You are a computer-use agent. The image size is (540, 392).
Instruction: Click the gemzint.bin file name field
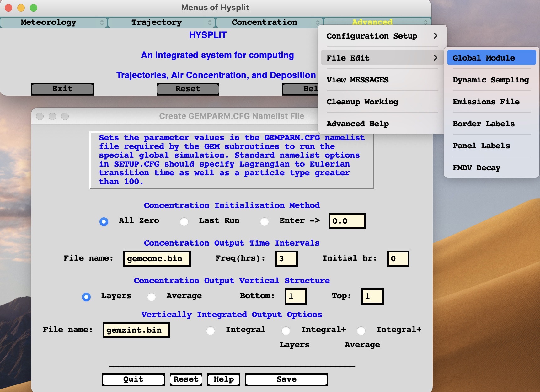[x=136, y=330]
